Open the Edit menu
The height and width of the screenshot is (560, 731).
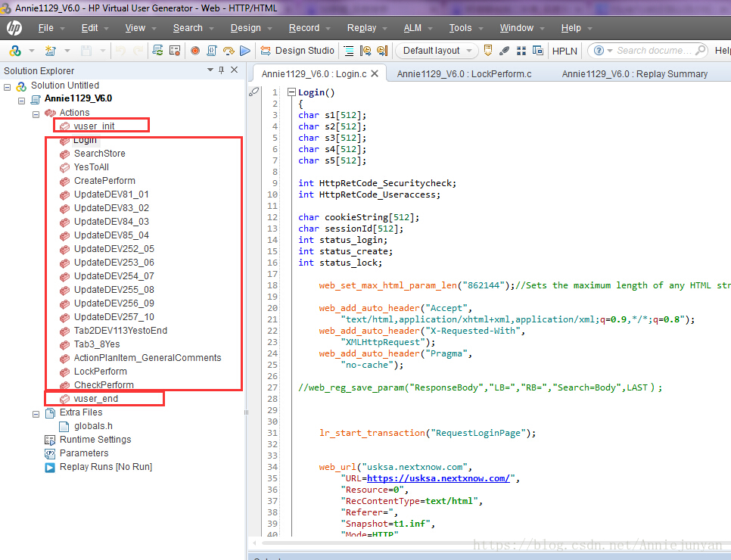click(x=95, y=28)
